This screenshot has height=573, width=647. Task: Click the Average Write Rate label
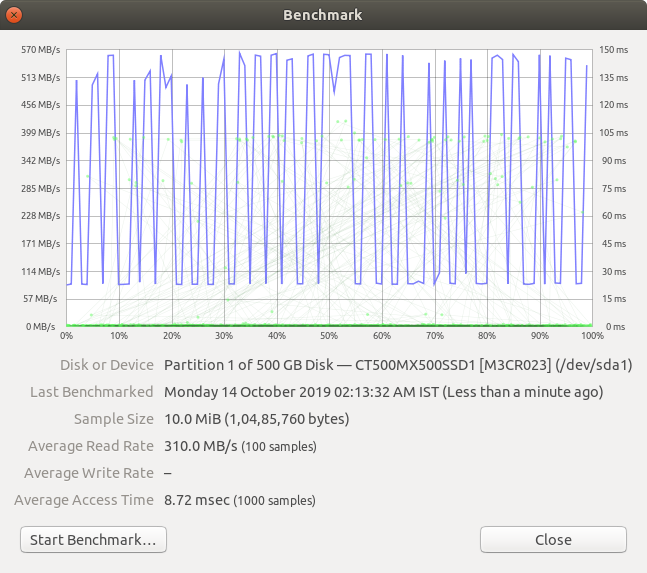point(89,473)
